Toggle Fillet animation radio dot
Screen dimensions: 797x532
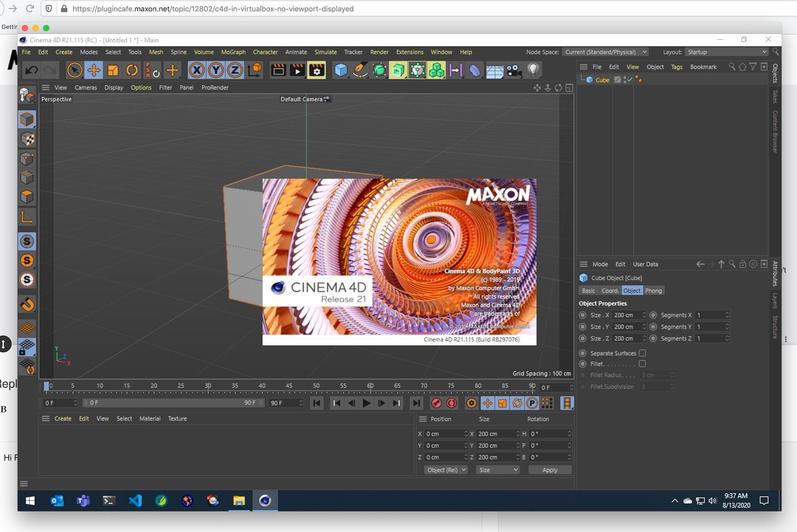pos(583,364)
